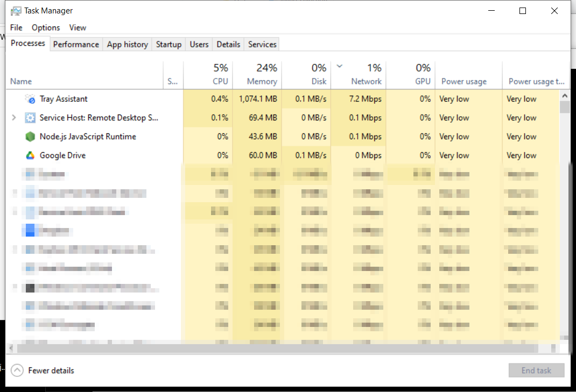Select the Tray Assistant process name
The image size is (576, 392).
pyautogui.click(x=64, y=99)
